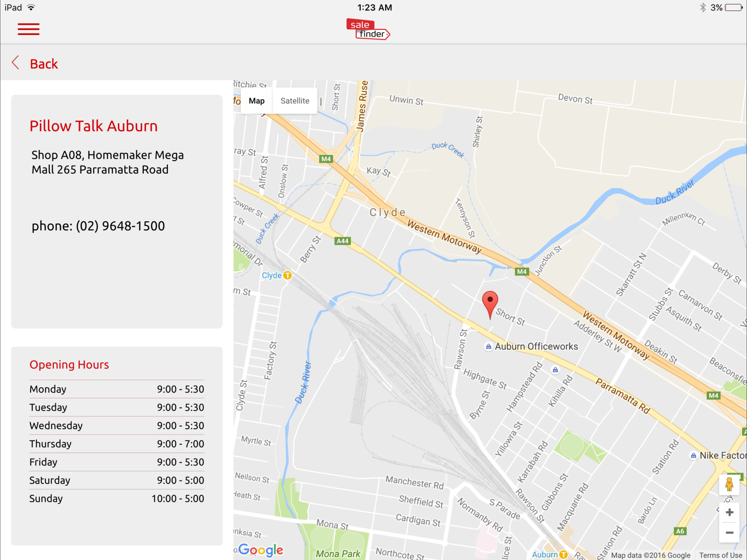This screenshot has height=560, width=747.
Task: Tap the Wi-Fi status icon
Action: click(x=31, y=7)
